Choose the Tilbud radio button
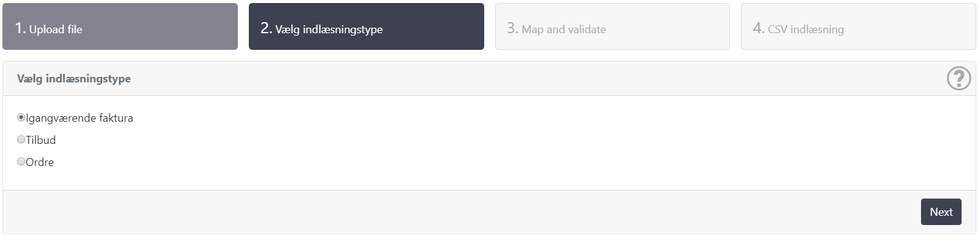The height and width of the screenshot is (249, 980). click(x=21, y=140)
